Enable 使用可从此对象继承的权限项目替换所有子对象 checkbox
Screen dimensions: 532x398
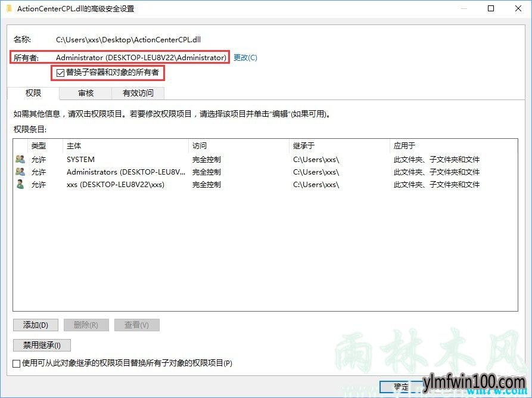click(x=16, y=363)
